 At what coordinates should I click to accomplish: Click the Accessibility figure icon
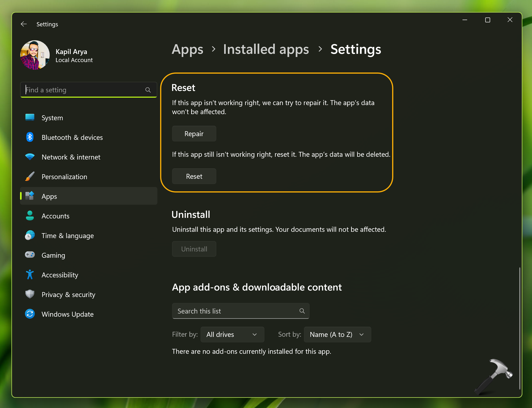click(30, 275)
